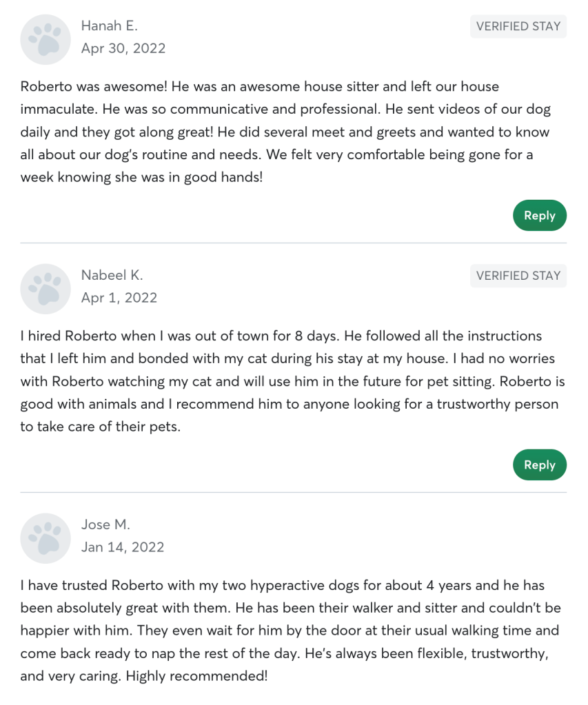Reply to Hanah E.'s review
This screenshot has width=588, height=705.
click(x=539, y=216)
